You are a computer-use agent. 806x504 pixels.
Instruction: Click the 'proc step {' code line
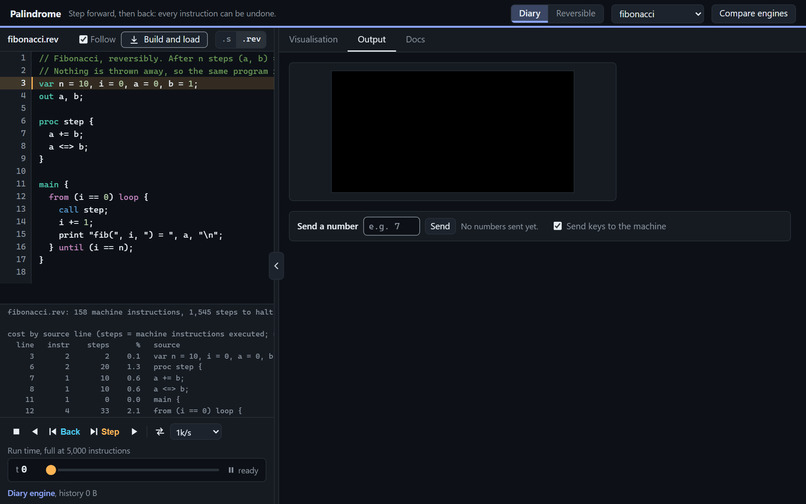pyautogui.click(x=66, y=121)
